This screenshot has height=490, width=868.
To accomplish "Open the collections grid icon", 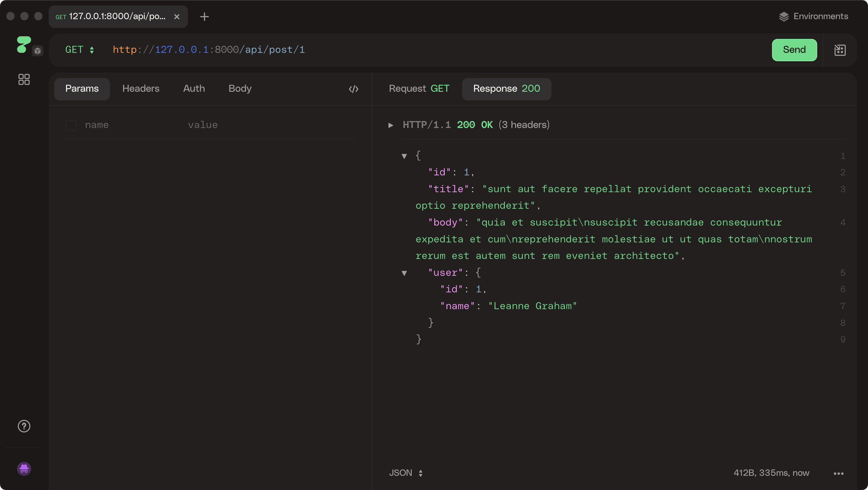I will pyautogui.click(x=24, y=80).
